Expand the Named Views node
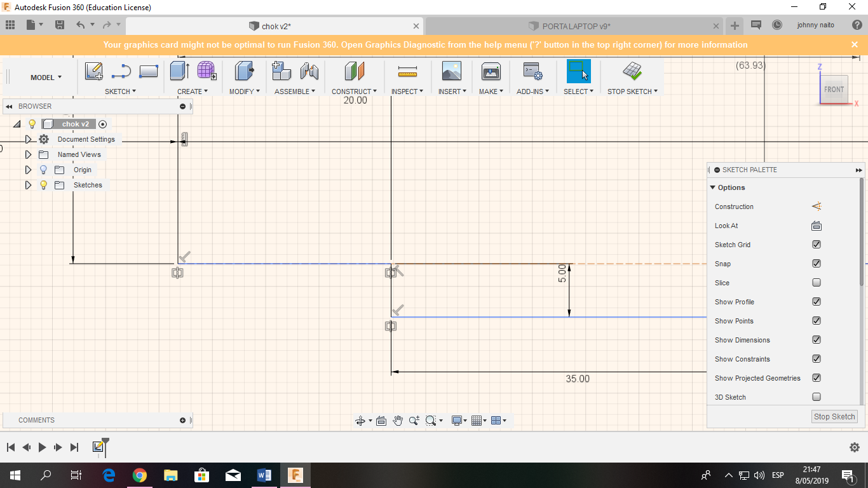Screen dimensions: 868x488 tap(28, 154)
